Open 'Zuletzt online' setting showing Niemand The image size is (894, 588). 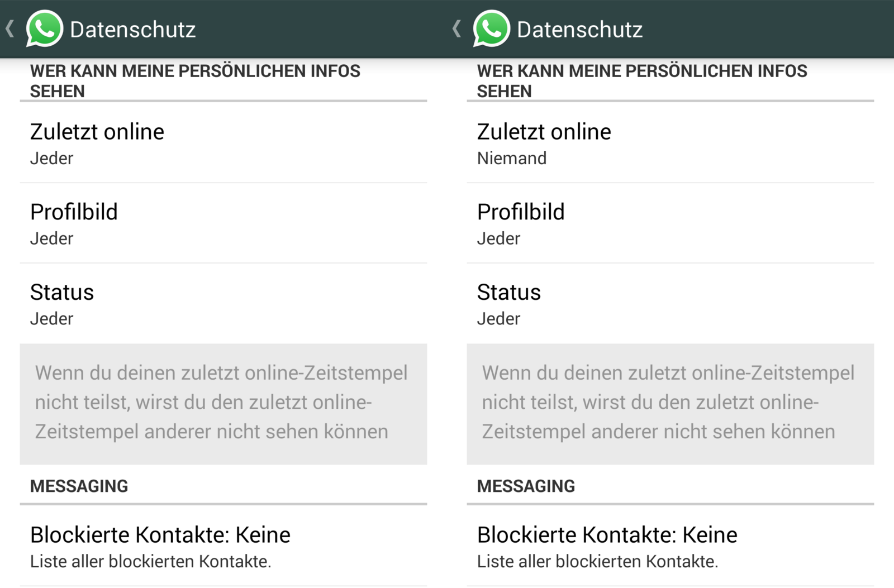[670, 144]
